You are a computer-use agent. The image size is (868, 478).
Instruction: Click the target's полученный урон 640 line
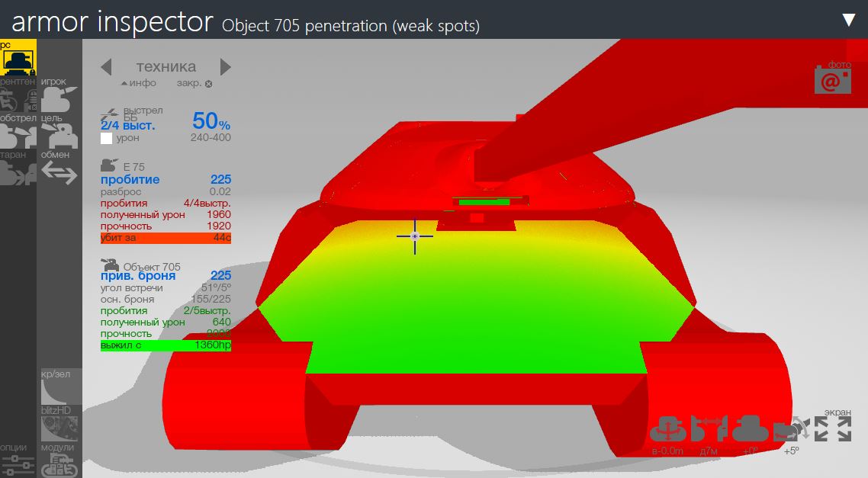pos(166,322)
